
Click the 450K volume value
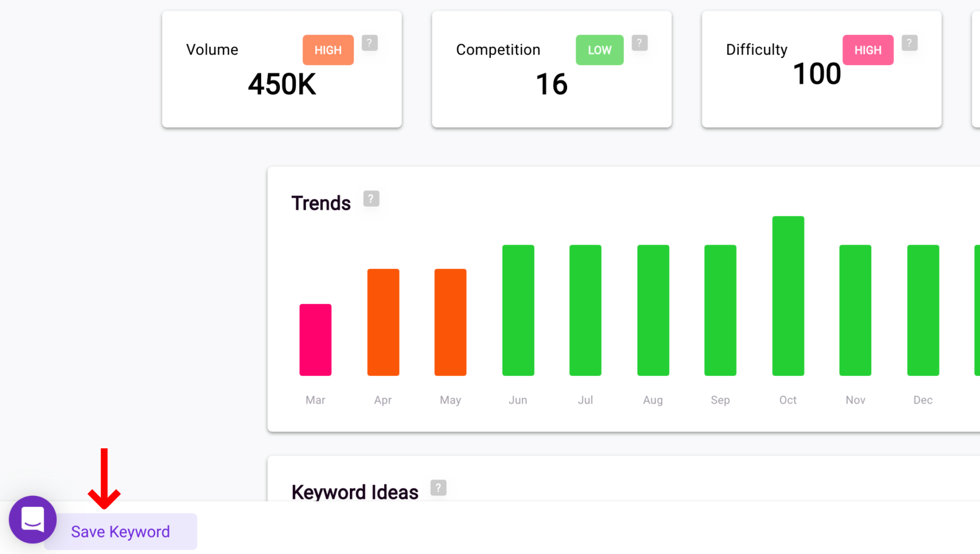point(282,85)
